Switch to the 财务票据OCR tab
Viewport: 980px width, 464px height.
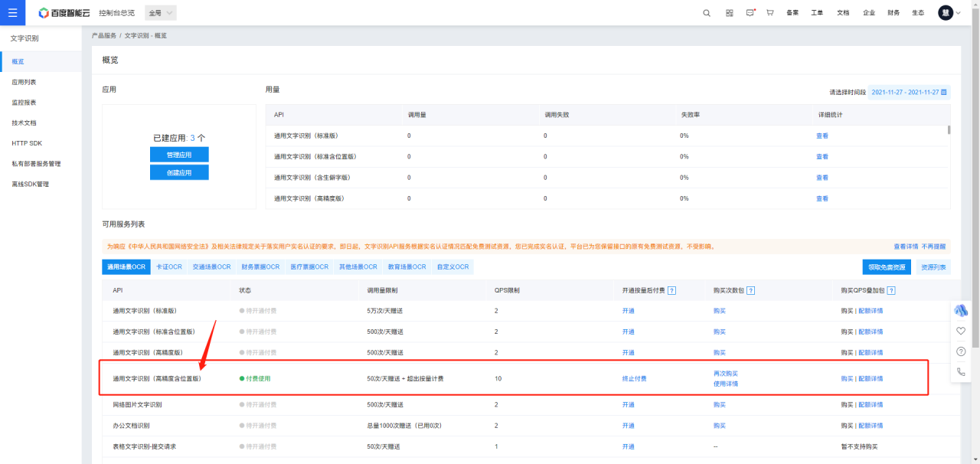(259, 266)
